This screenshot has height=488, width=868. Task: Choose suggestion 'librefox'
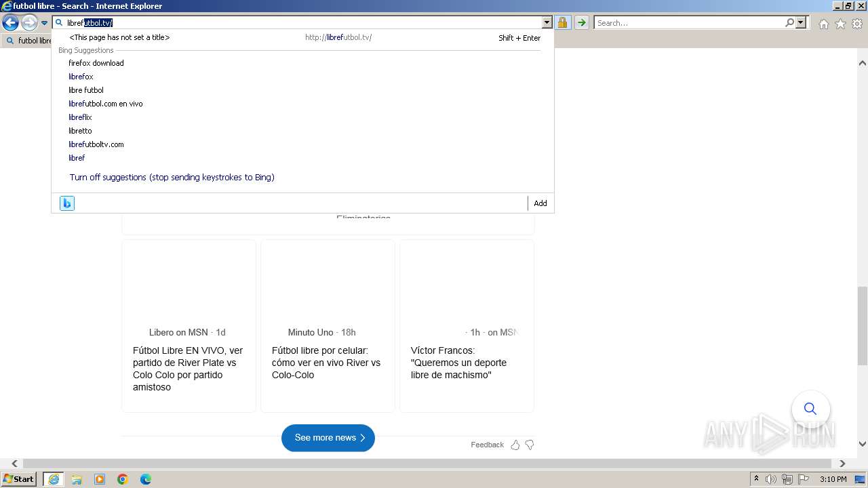pyautogui.click(x=81, y=77)
